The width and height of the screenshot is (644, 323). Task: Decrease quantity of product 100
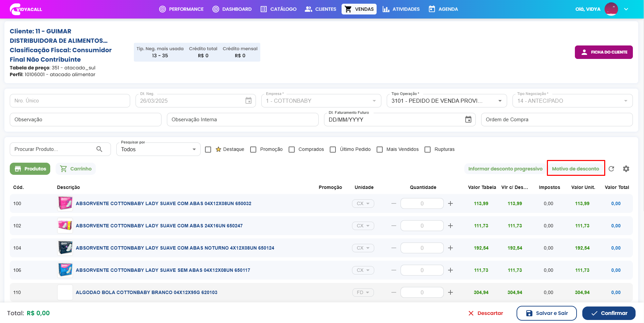[x=394, y=203]
